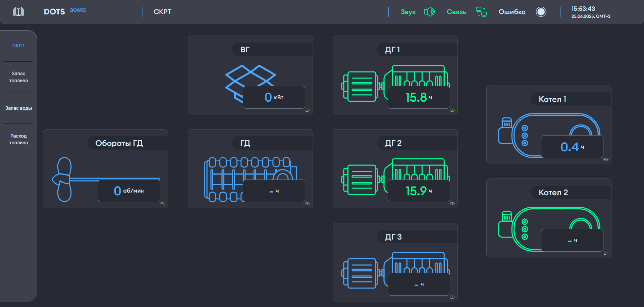644x307 pixels.
Task: Toggle the Звук sound label
Action: click(408, 12)
